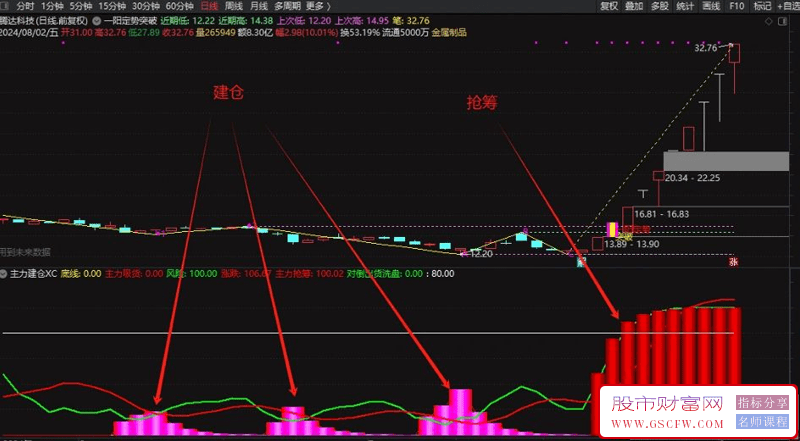Click the 13.89 - 13.90 gap label

coord(632,244)
